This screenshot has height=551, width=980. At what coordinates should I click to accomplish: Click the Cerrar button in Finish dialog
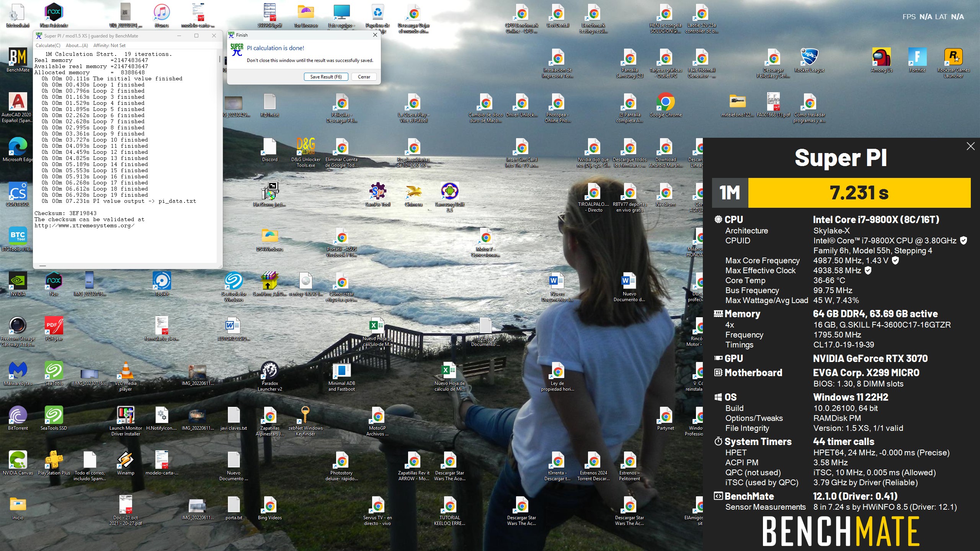point(364,77)
